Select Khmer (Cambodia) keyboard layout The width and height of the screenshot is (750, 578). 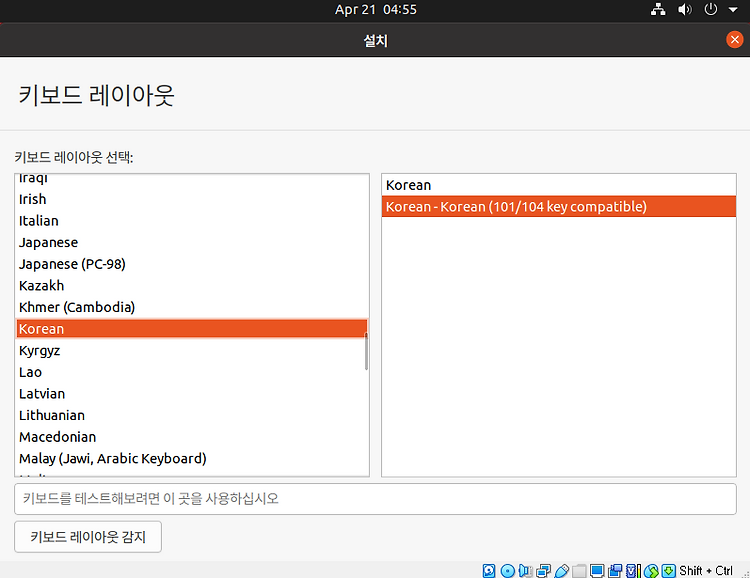pos(192,307)
